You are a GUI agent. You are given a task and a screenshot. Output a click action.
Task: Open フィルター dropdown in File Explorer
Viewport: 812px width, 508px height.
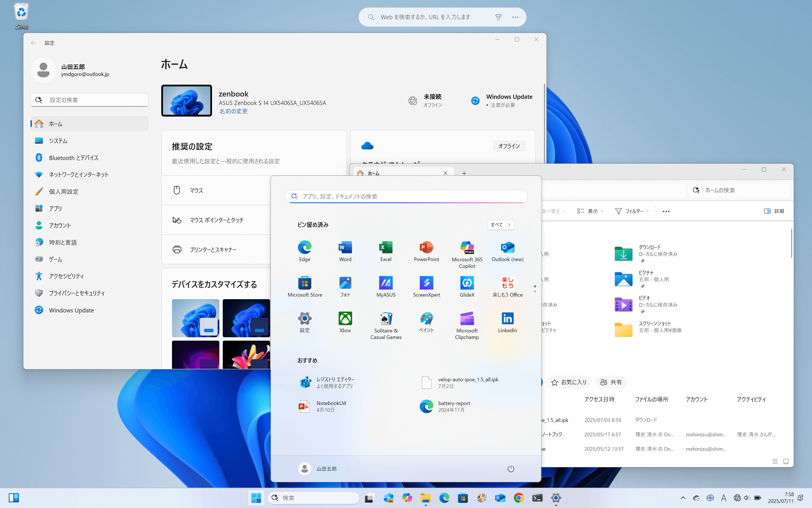[632, 211]
